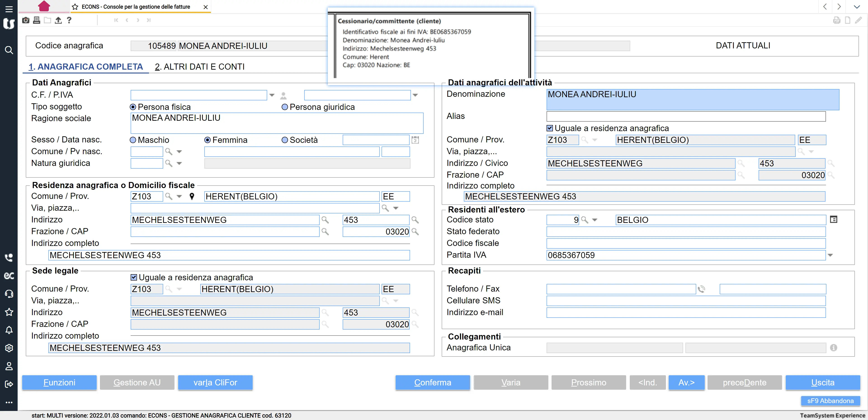Click the printer icon in top toolbar
This screenshot has width=868, height=420.
[x=37, y=20]
